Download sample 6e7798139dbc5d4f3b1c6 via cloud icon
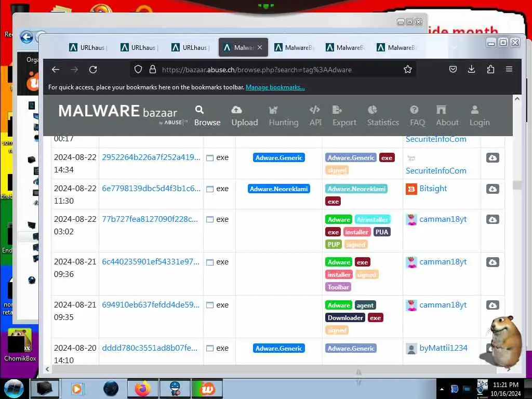Image resolution: width=532 pixels, height=399 pixels. point(493,189)
